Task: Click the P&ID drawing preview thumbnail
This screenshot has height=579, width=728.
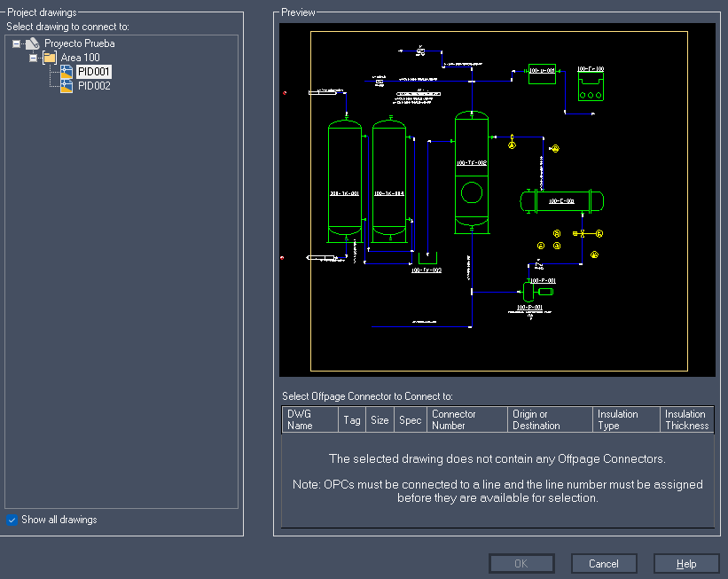Action: [497, 200]
